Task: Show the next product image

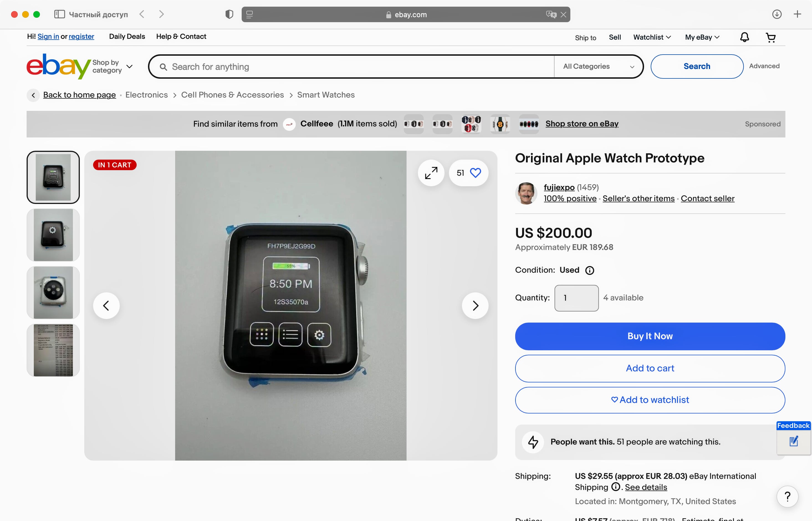Action: [x=475, y=305]
